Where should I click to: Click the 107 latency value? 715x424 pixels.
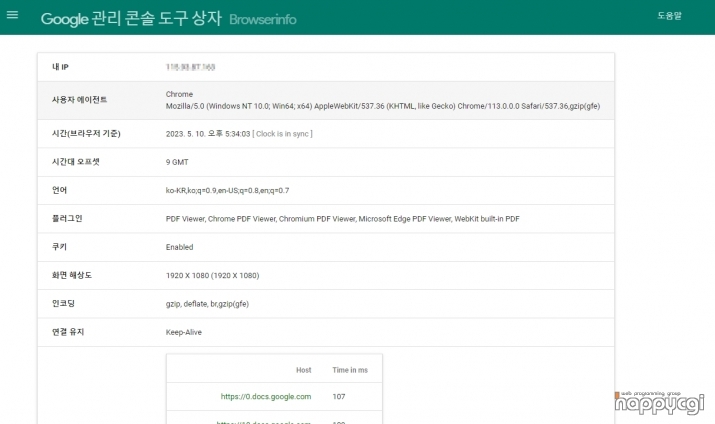[339, 396]
